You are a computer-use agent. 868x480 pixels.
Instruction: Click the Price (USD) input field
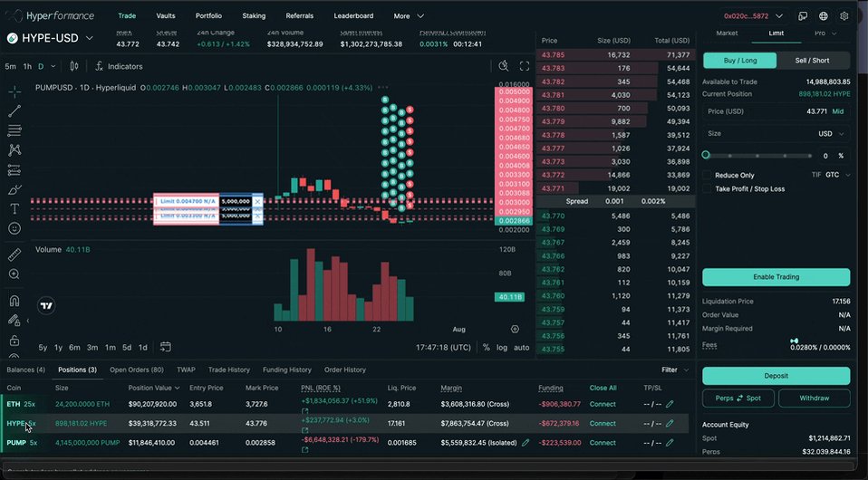coord(776,111)
